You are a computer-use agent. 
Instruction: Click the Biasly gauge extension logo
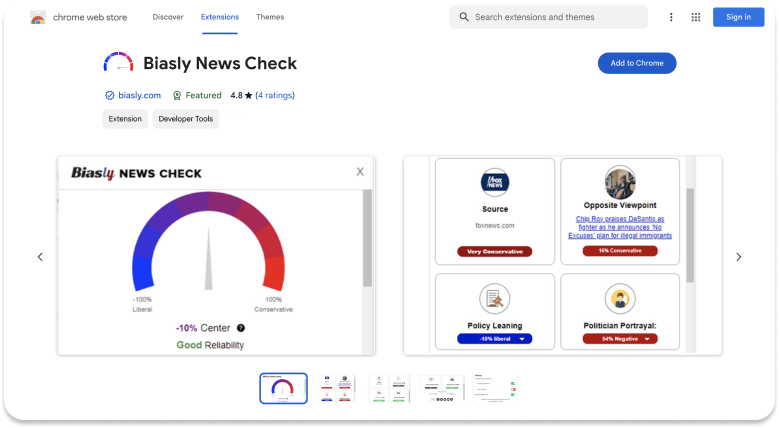click(x=118, y=63)
